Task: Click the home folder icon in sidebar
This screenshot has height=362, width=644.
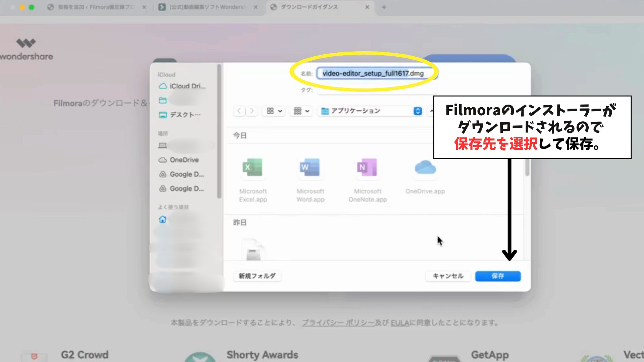Action: tap(163, 219)
